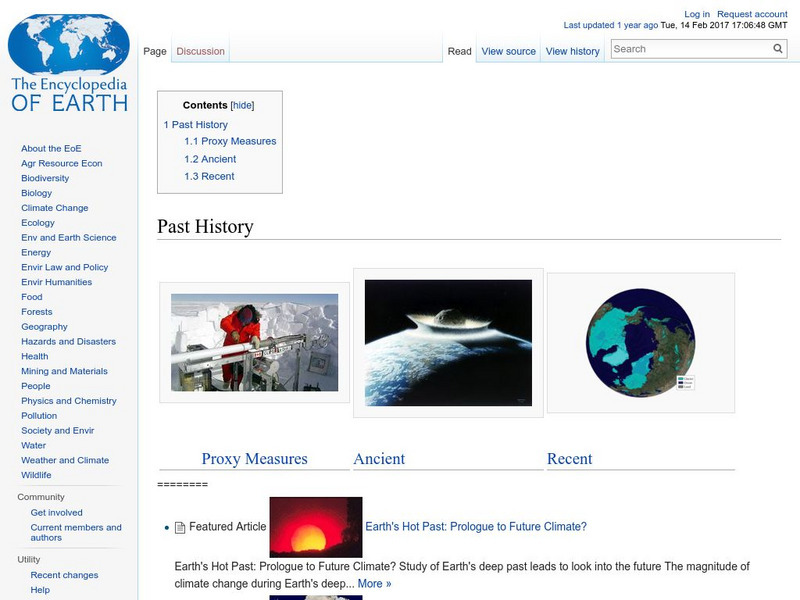Open the Ancient heading link
Screen dimensions: 800x600
pyautogui.click(x=379, y=459)
